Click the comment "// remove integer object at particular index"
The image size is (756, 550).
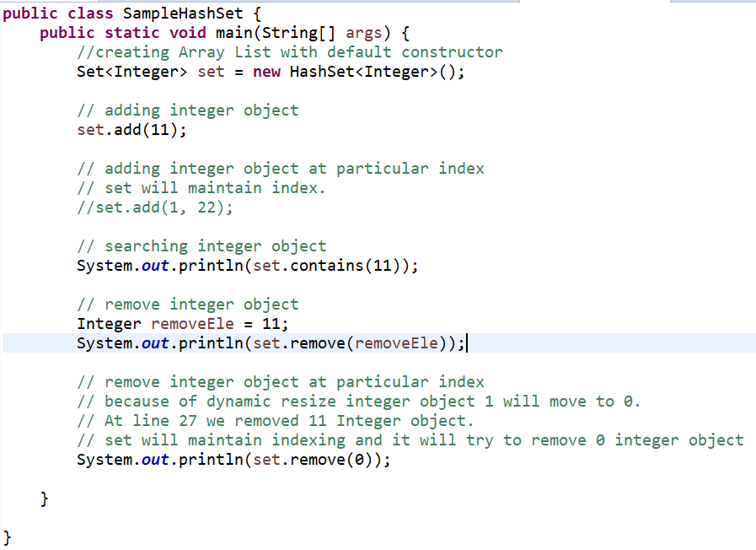coord(281,382)
